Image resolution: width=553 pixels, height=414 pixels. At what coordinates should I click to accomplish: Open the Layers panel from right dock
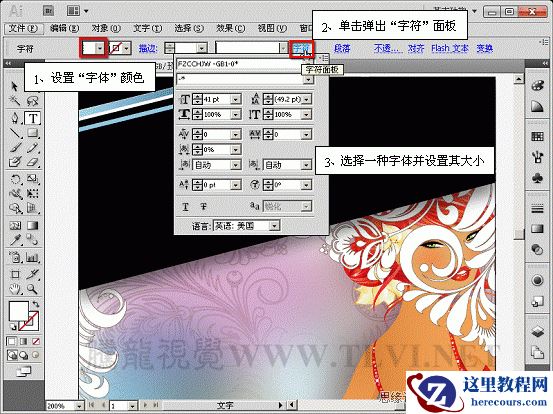[x=537, y=331]
